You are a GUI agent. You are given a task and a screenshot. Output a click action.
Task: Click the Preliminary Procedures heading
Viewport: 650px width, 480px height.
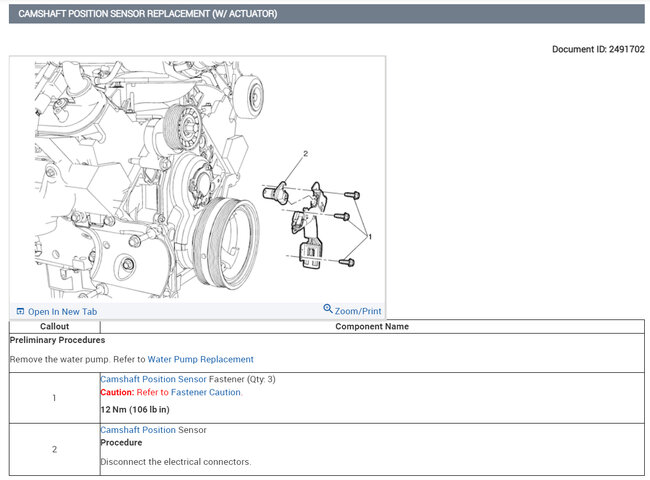click(x=57, y=340)
